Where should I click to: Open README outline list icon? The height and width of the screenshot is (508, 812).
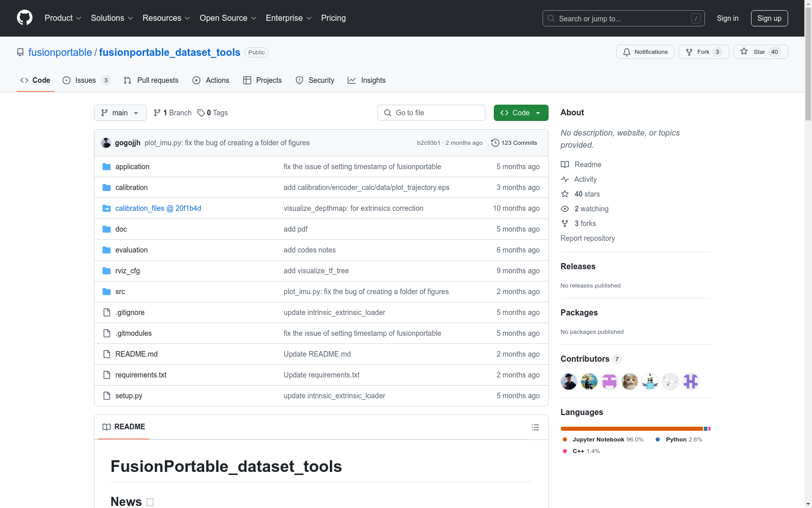(x=535, y=427)
